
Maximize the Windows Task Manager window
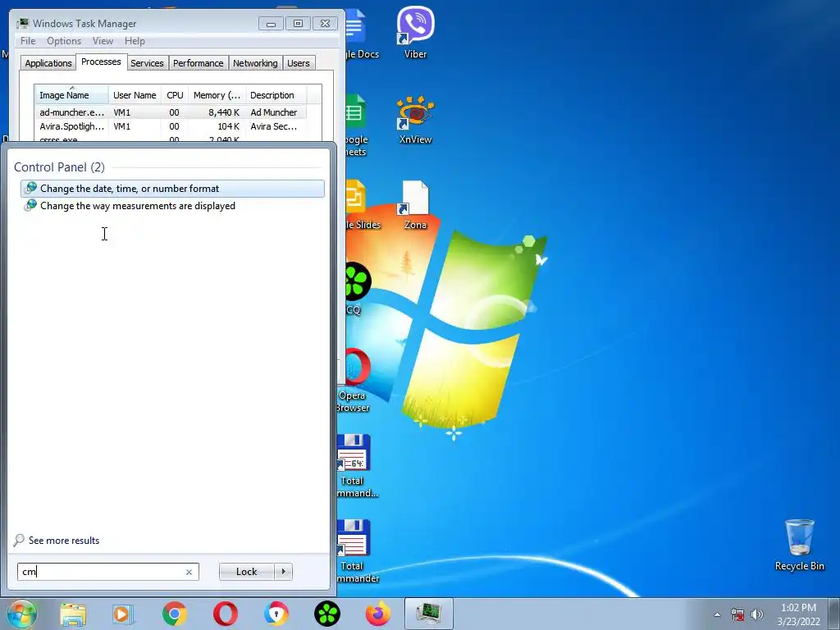click(x=298, y=24)
